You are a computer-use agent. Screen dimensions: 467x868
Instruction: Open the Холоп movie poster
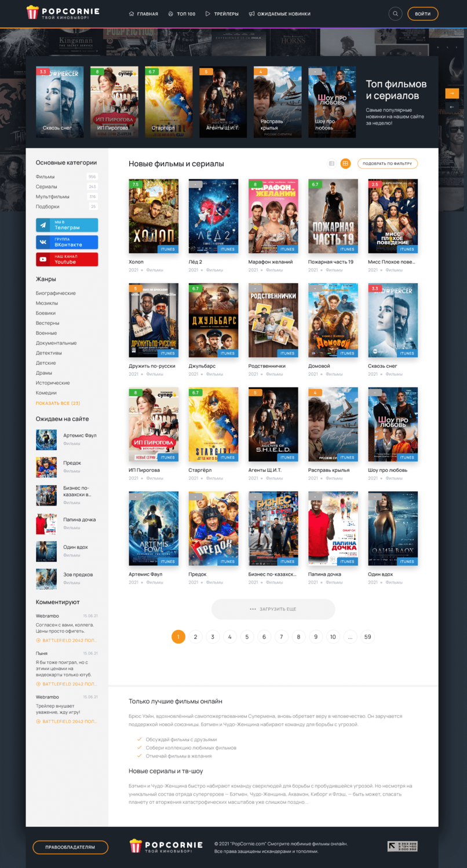(154, 216)
